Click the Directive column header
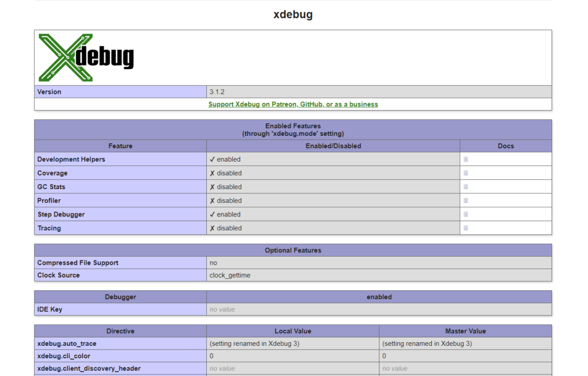 point(120,331)
